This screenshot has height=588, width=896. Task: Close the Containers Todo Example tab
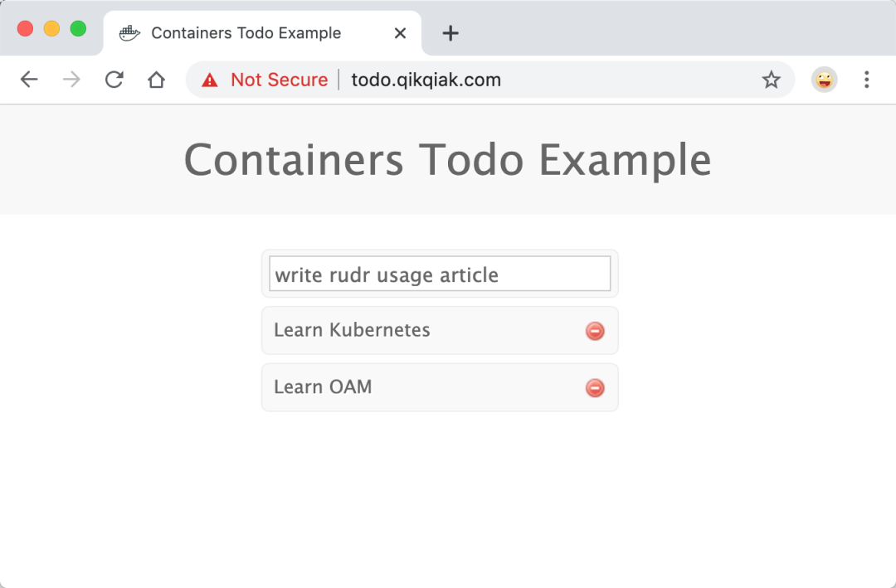coord(400,33)
